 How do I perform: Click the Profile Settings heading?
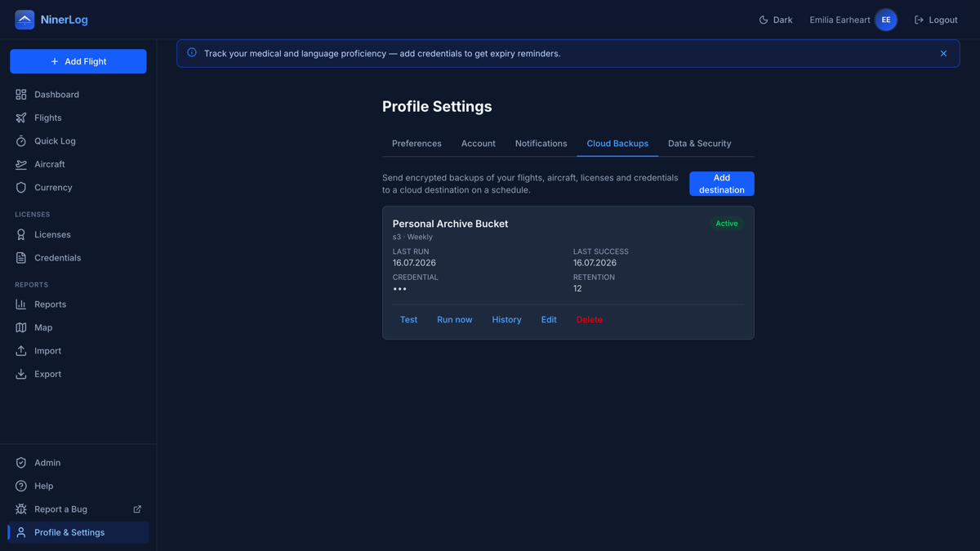coord(437,107)
